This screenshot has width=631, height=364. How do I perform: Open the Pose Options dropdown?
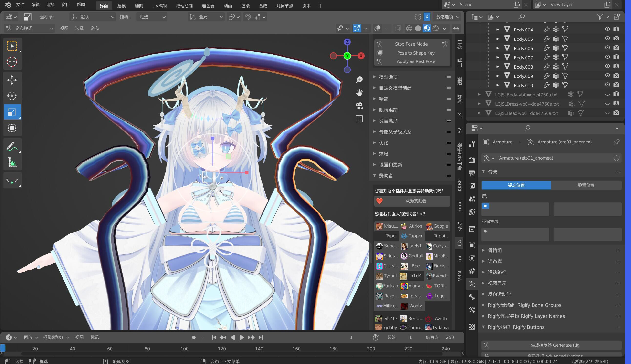(x=447, y=17)
